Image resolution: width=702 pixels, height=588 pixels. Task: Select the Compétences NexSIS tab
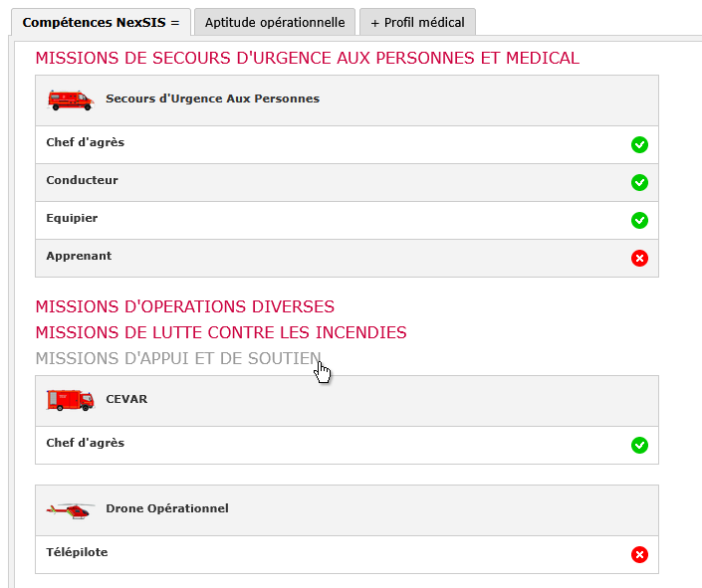(102, 22)
